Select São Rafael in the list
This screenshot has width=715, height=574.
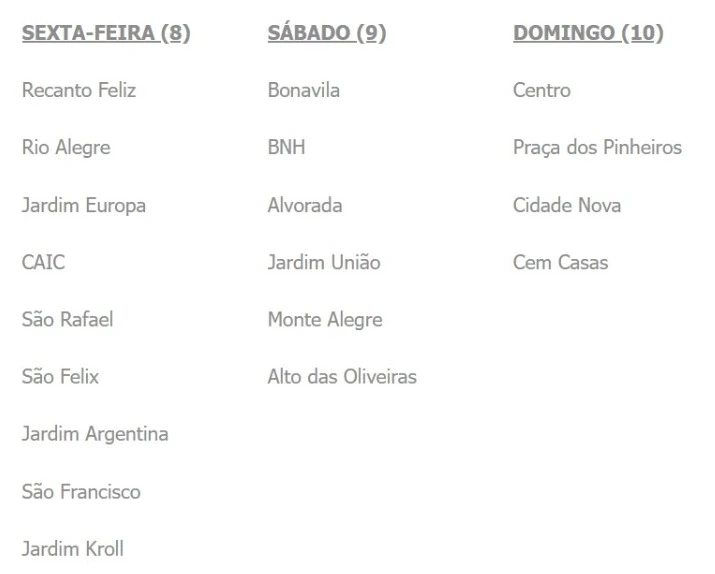coord(66,321)
